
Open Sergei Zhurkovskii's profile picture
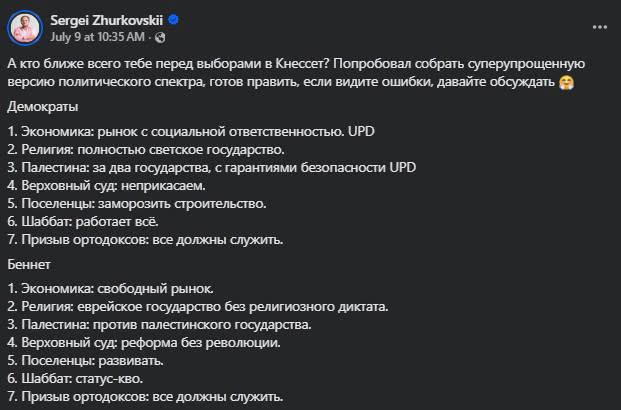pos(25,28)
